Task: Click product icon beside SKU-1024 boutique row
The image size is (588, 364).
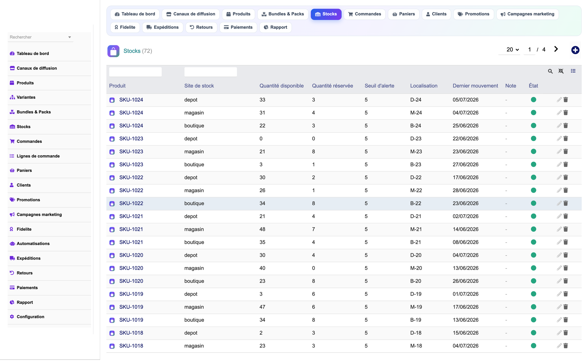Action: [112, 126]
